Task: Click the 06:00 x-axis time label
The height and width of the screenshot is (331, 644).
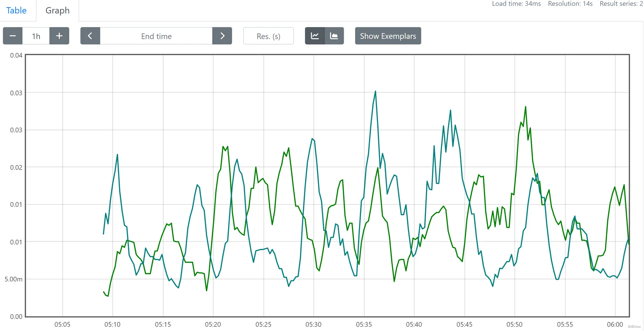Action: [615, 324]
